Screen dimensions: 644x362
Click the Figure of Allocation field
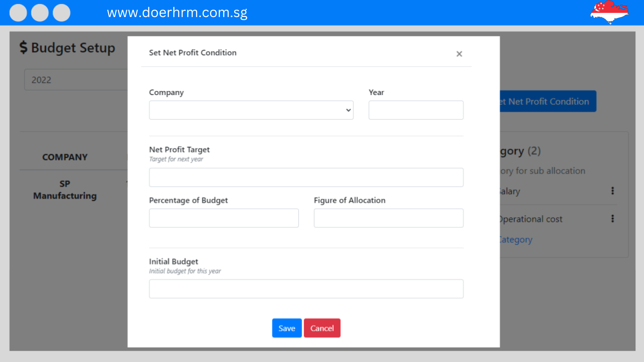tap(389, 218)
